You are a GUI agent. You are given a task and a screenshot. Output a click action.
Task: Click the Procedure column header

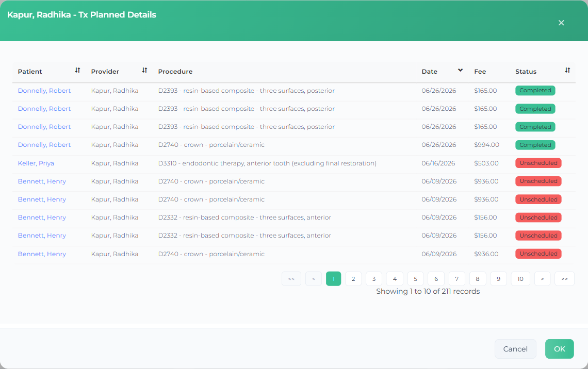tap(175, 72)
